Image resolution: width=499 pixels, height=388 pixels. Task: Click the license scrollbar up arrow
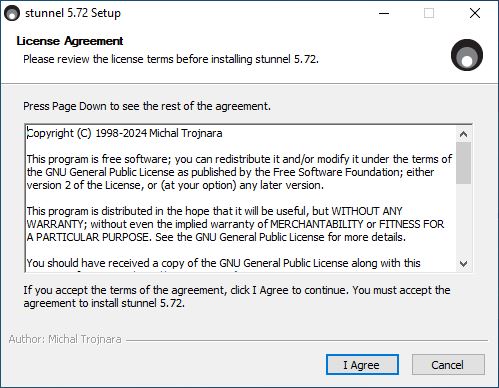[463, 134]
